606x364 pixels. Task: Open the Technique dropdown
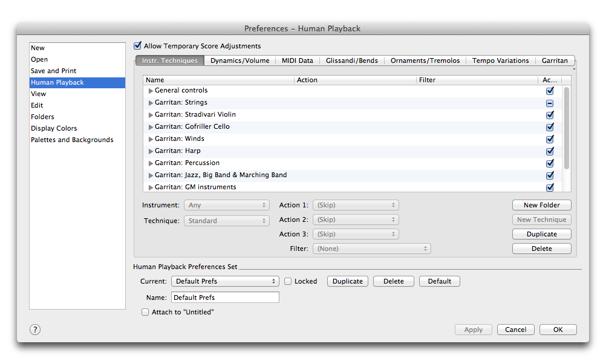[226, 220]
